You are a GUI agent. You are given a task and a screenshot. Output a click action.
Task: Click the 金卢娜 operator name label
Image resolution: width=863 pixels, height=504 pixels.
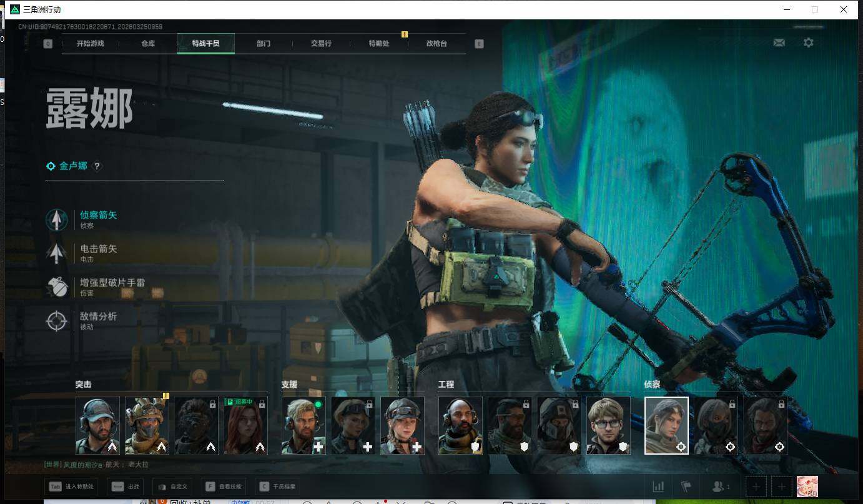(73, 166)
